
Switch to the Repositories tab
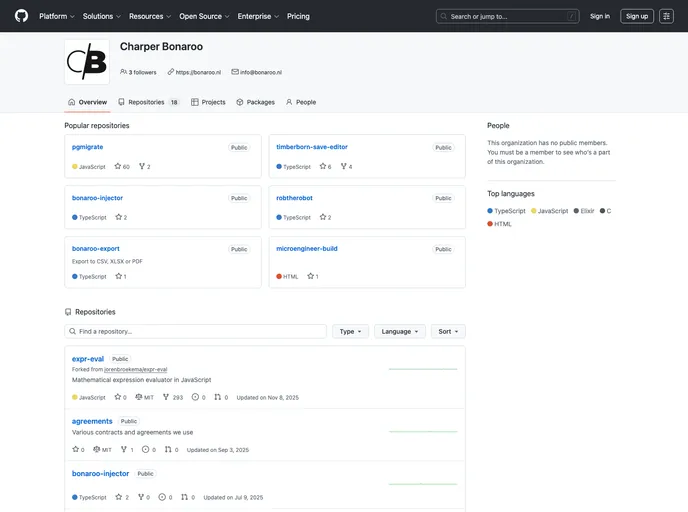(148, 102)
